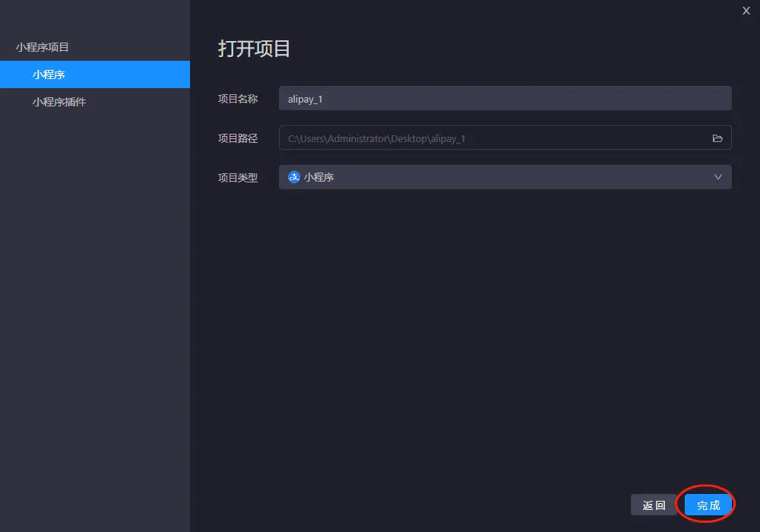The width and height of the screenshot is (760, 532).
Task: Click the 打开项目 title
Action: coord(254,49)
